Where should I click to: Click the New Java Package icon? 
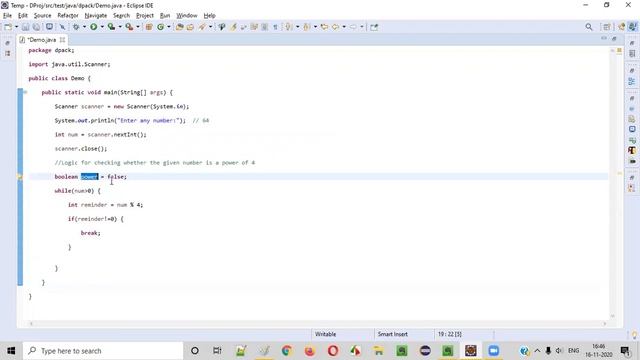149,27
